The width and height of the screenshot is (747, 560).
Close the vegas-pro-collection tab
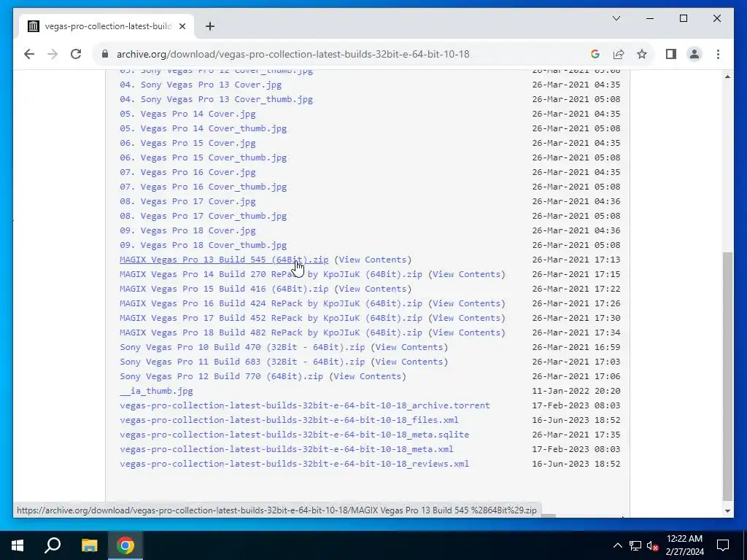pos(182,26)
